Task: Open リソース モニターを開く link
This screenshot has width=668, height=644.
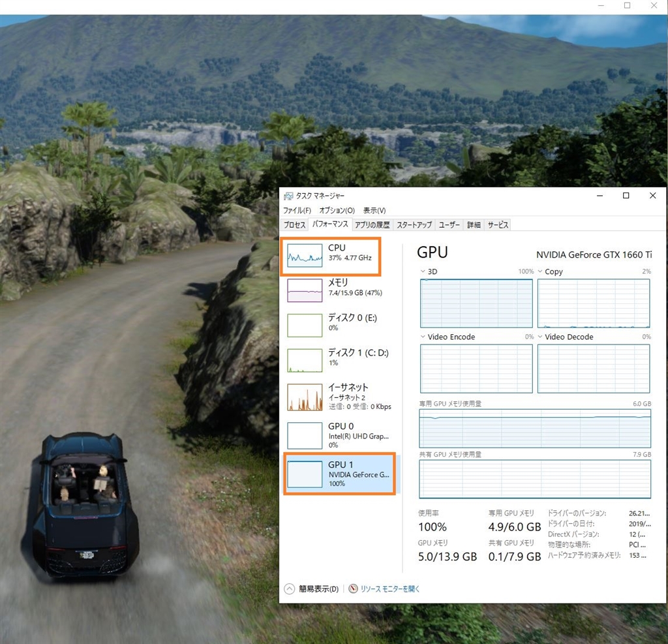Action: click(390, 589)
